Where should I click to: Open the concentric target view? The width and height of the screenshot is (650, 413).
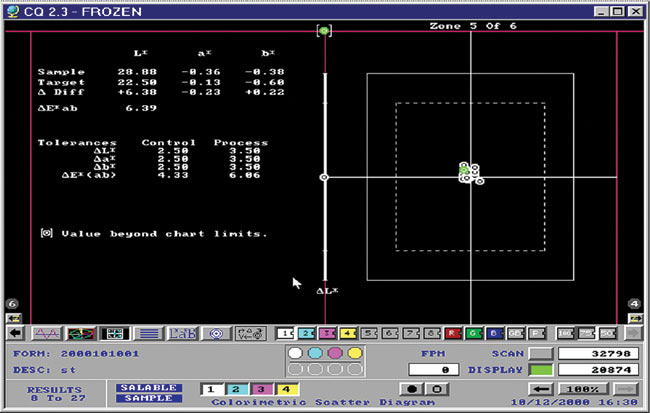click(216, 333)
